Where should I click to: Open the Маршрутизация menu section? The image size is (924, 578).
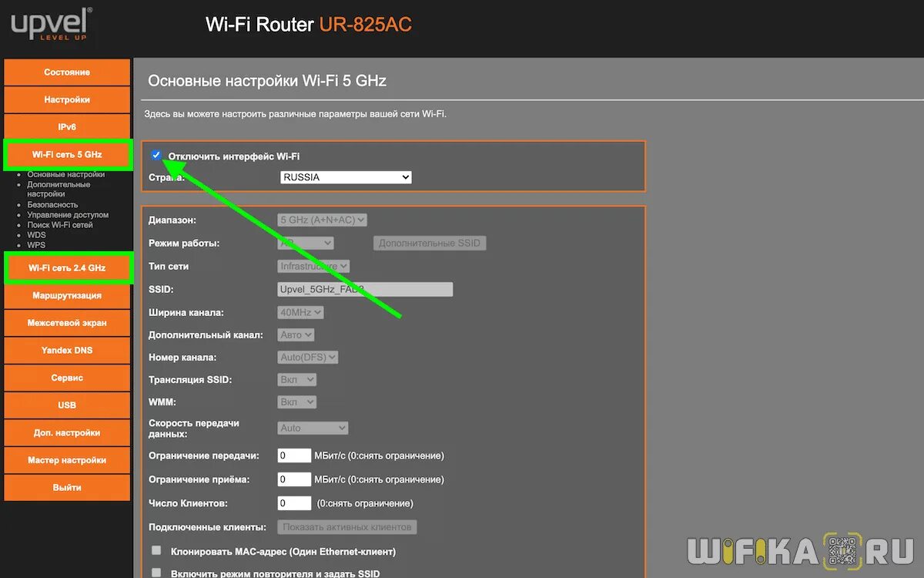point(67,295)
